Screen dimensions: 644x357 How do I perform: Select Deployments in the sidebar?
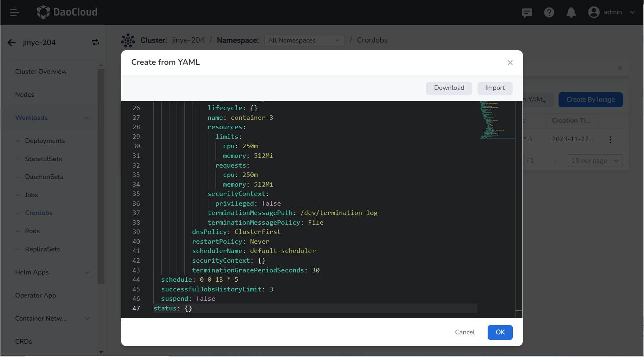click(x=45, y=141)
